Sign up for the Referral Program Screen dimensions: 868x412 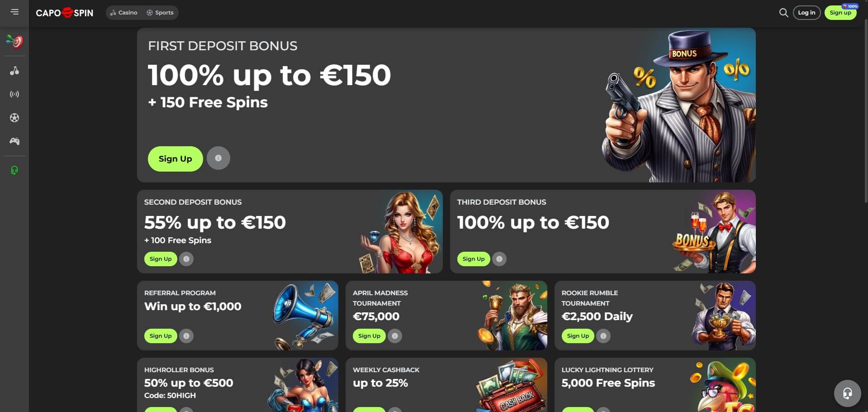click(161, 336)
